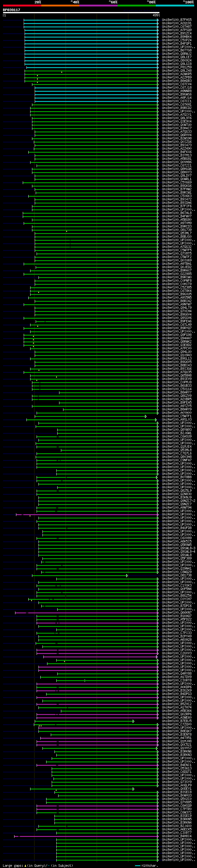Viewport: 197px width, 868px height.
Task: Select the UniRef100_A5BG81 label
Action: pos(177,159)
